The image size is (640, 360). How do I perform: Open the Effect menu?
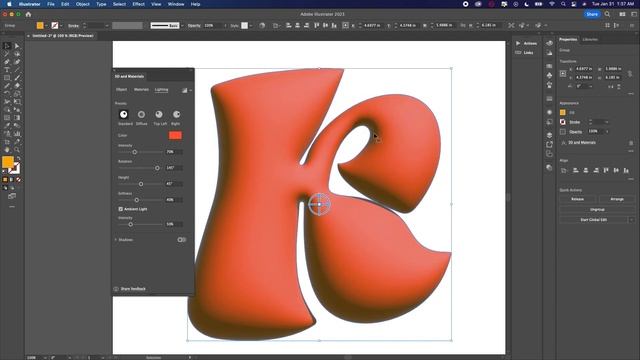click(138, 4)
